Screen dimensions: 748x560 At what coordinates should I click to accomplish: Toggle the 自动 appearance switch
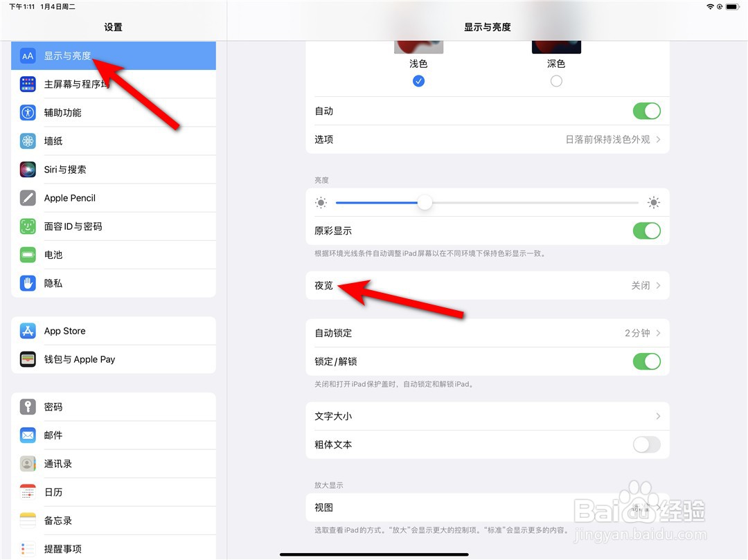click(646, 111)
